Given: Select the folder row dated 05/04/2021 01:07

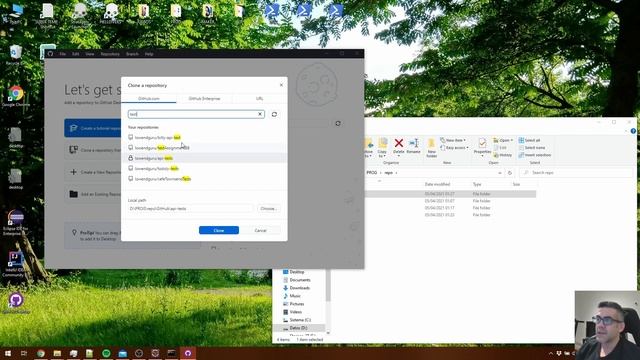Looking at the screenshot, I should [x=450, y=201].
